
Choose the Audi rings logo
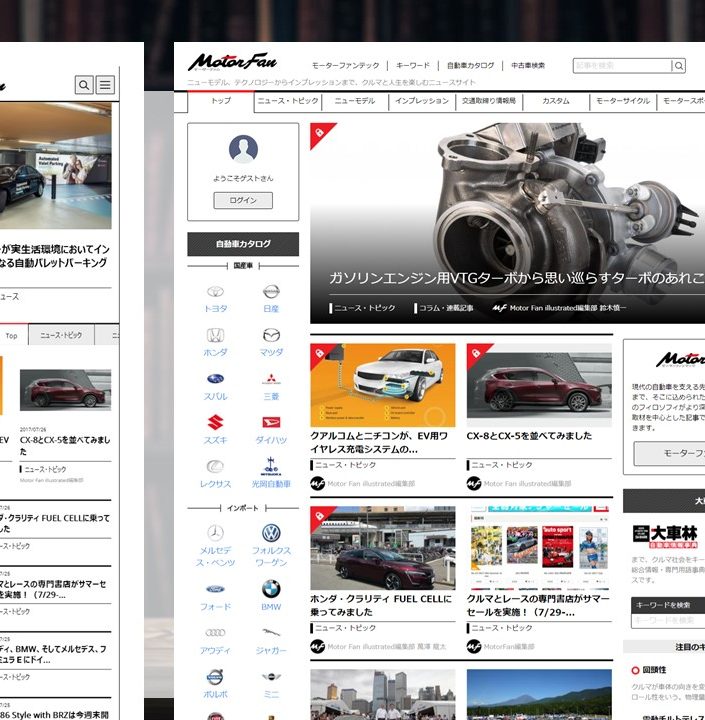[215, 633]
